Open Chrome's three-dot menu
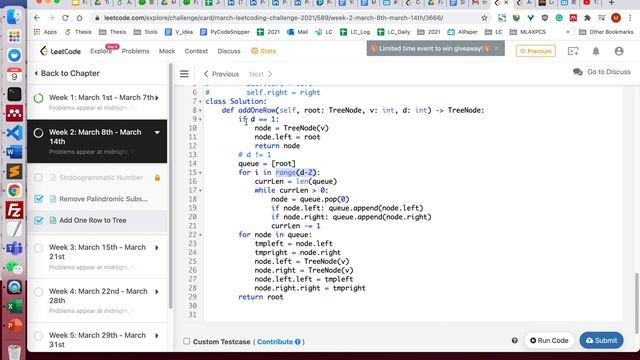This screenshot has height=360, width=640. click(630, 18)
